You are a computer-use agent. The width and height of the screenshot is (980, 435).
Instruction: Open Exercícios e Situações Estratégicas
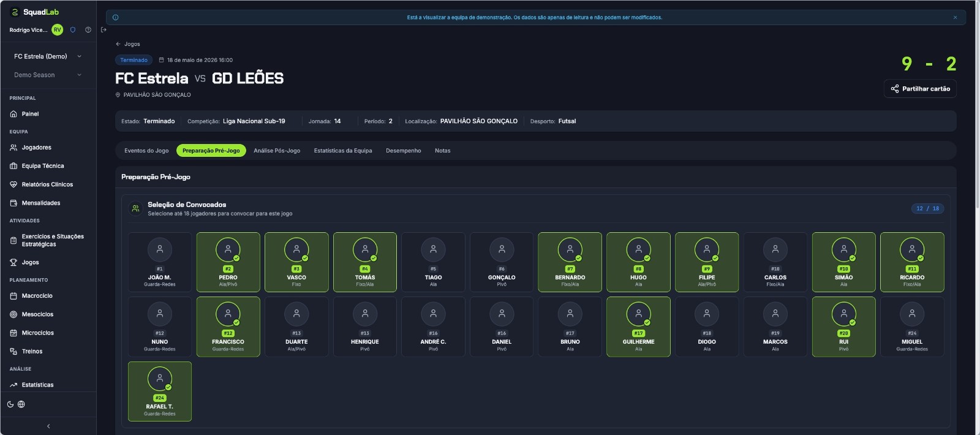(x=48, y=240)
